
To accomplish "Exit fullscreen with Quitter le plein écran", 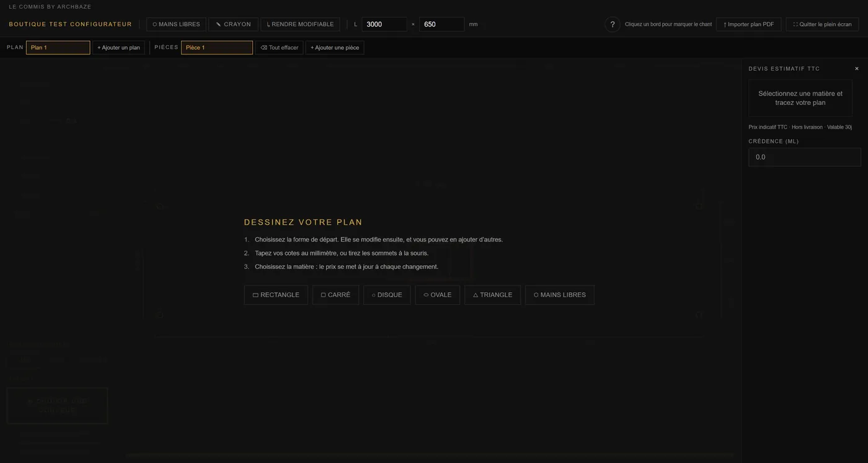I will pos(822,24).
